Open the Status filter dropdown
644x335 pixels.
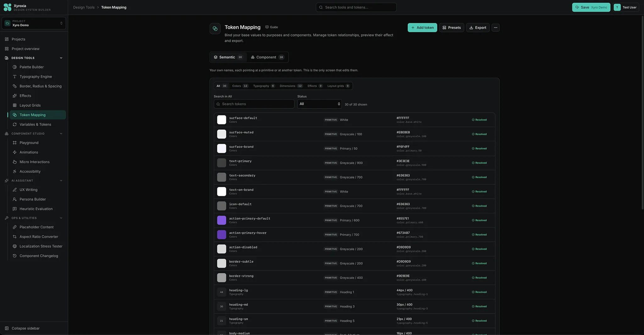(319, 104)
